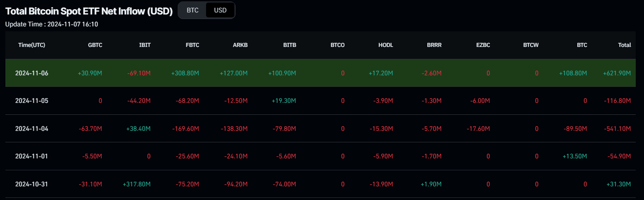This screenshot has height=200, width=644.
Task: Click the ARKB column header
Action: 241,45
